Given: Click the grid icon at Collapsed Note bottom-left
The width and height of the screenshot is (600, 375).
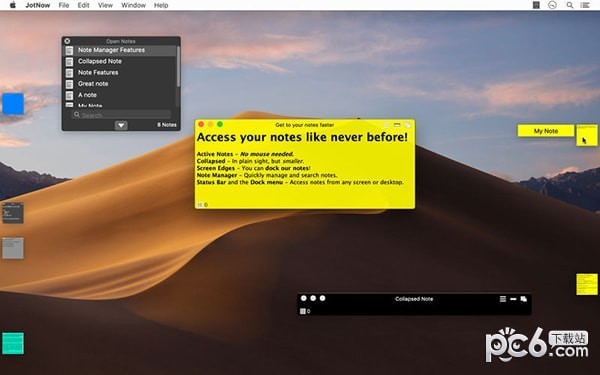Looking at the screenshot, I should pos(302,311).
